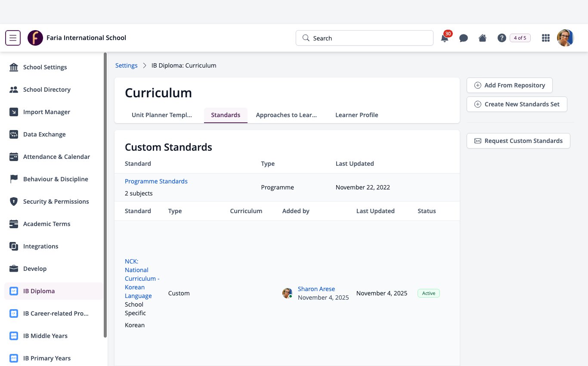This screenshot has height=366, width=588.
Task: Click the School Settings bank icon
Action: 14,67
